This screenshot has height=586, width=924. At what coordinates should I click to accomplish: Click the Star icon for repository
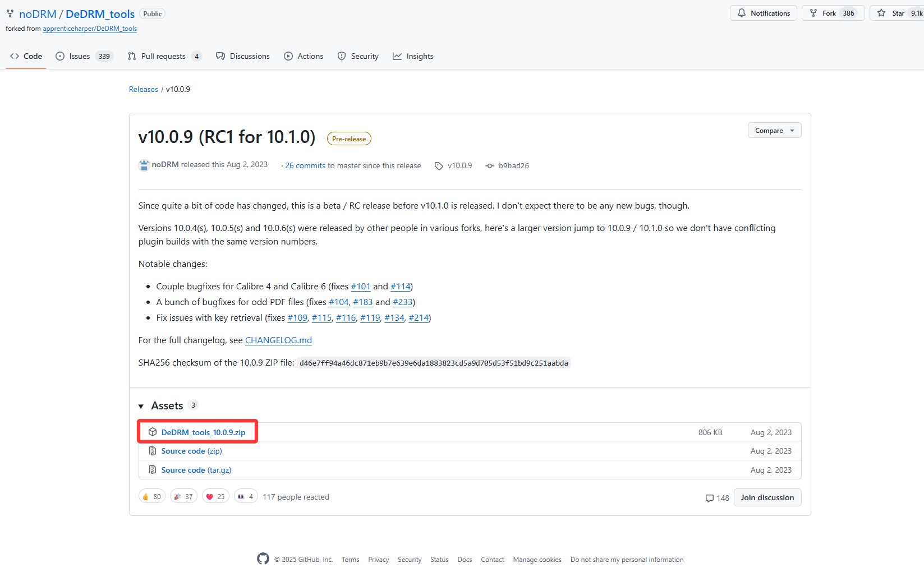coord(881,13)
